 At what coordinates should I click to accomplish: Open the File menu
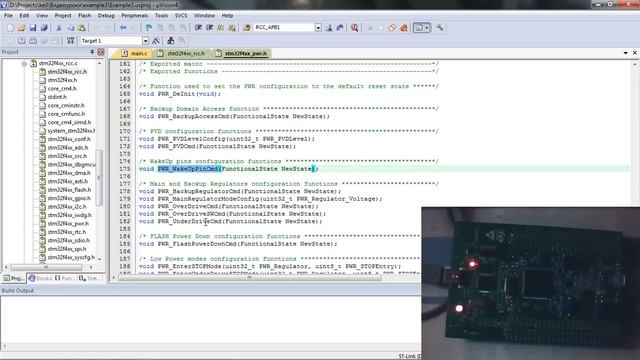point(8,16)
